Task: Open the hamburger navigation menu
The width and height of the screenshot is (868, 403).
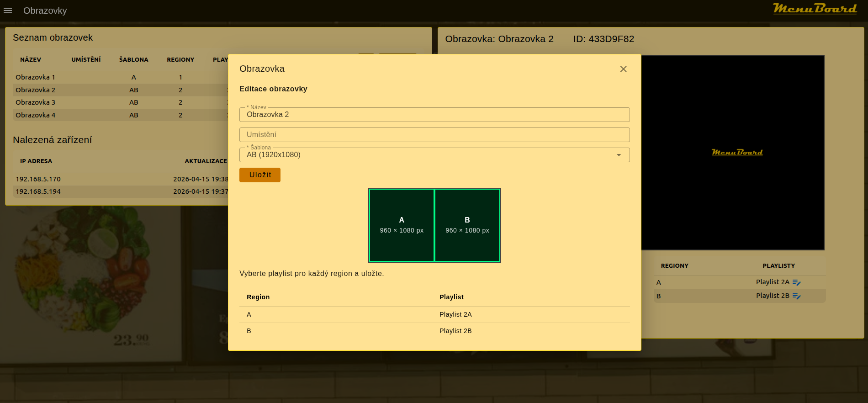Action: [8, 11]
